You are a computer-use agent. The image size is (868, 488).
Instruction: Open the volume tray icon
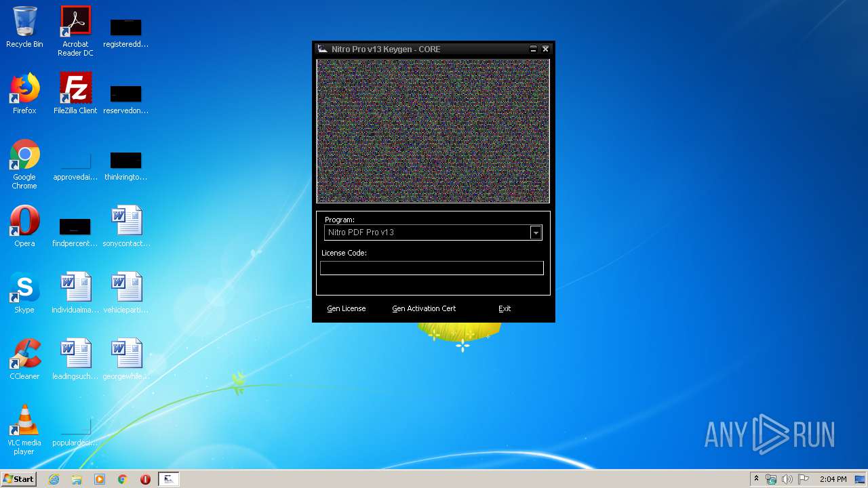pyautogui.click(x=787, y=479)
